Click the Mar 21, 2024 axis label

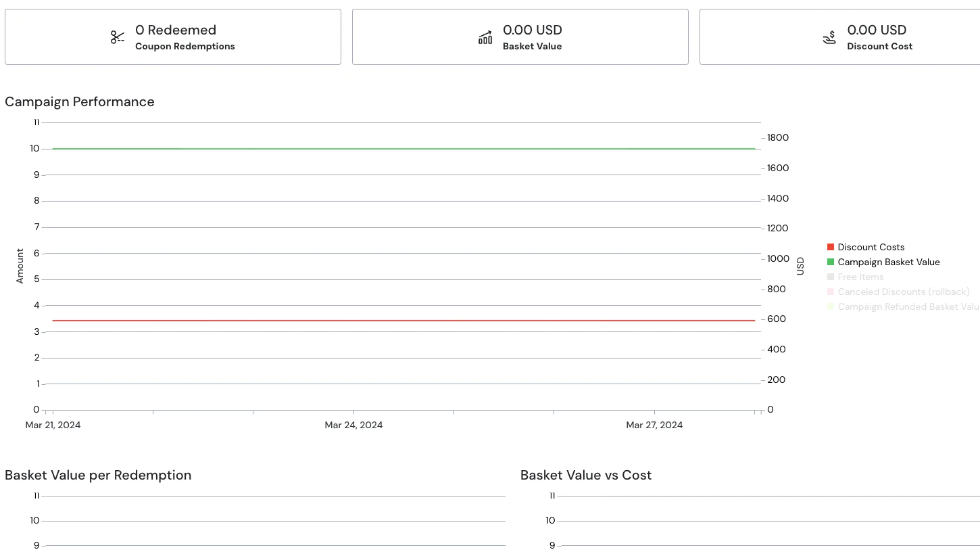click(53, 425)
